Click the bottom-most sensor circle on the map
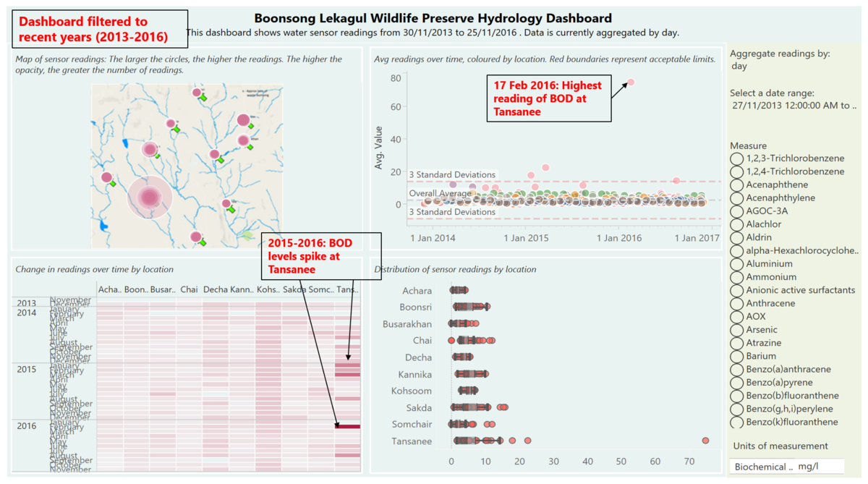The height and width of the screenshot is (484, 868). click(x=195, y=237)
